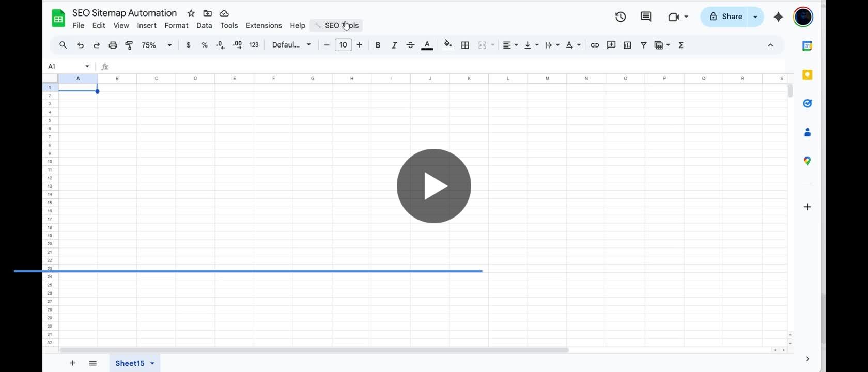Move document using the folder icon
The image size is (868, 372).
coord(207,13)
